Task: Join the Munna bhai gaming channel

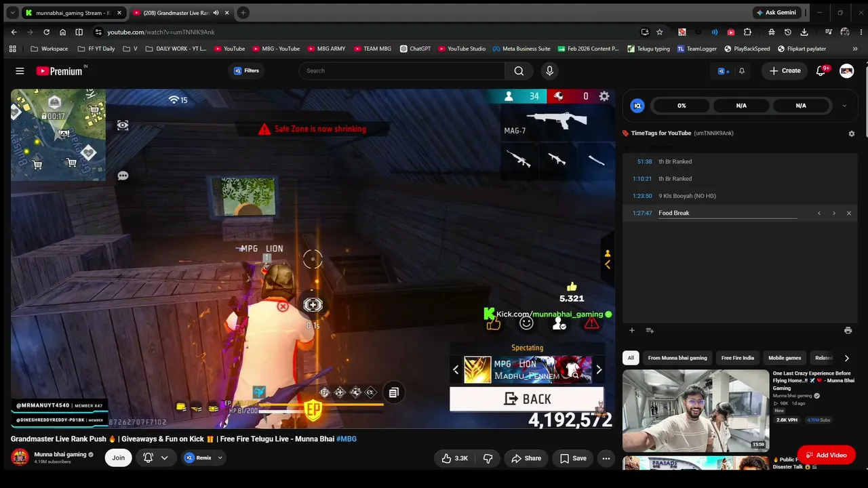Action: 118,457
